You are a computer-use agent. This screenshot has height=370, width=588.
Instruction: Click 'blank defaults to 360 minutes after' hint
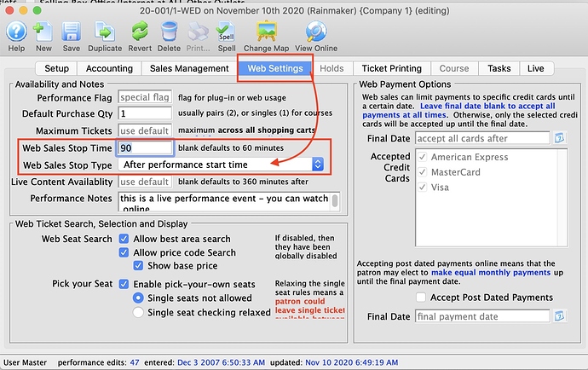pyautogui.click(x=243, y=182)
